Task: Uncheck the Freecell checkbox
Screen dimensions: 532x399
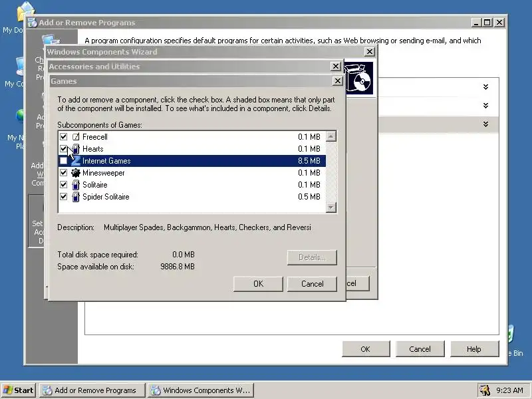Action: point(63,137)
